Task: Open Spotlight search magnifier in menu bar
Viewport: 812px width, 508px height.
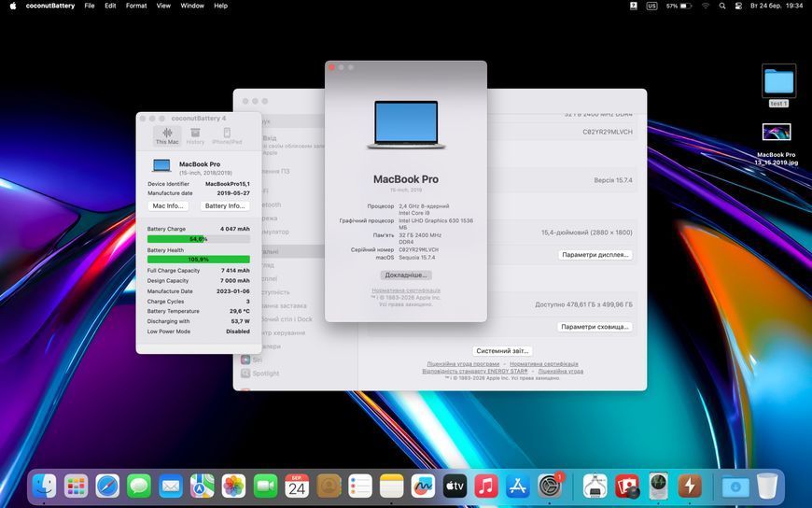Action: click(x=721, y=6)
